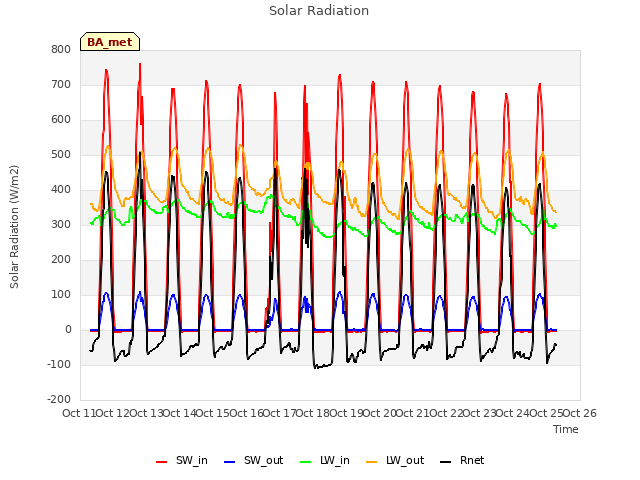
Task: Click the 0 y-axis tick label
Action: click(68, 330)
